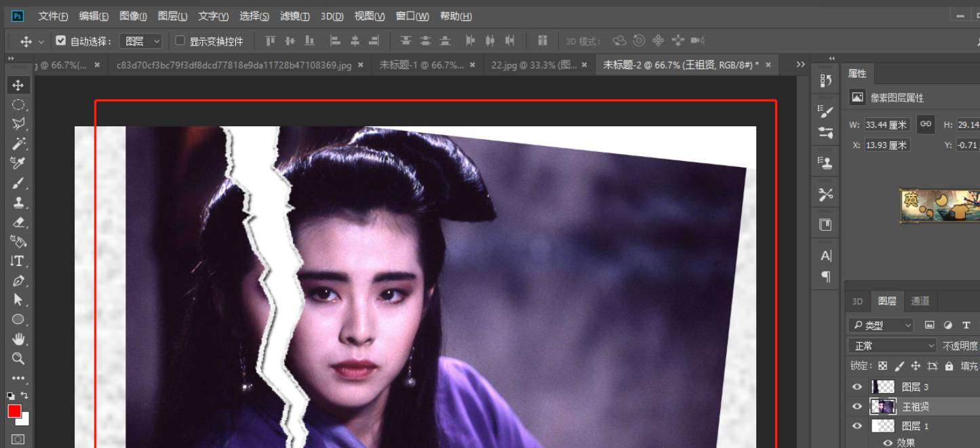Open the 窗口(W) menu
The image size is (980, 448).
coord(412,16)
